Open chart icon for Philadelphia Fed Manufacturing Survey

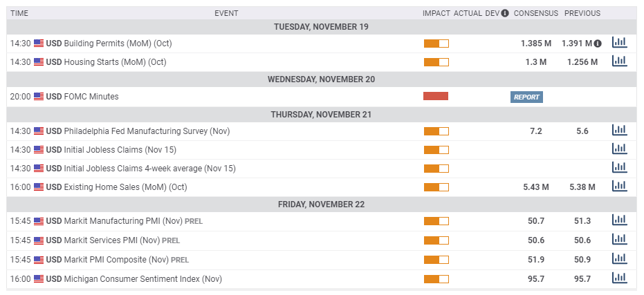click(x=619, y=130)
